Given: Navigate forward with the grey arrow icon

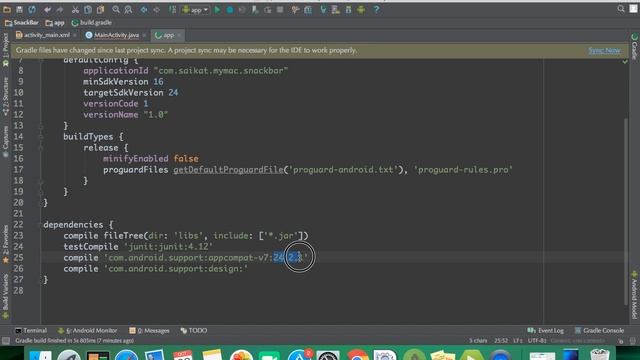Looking at the screenshot, I should coord(156,9).
